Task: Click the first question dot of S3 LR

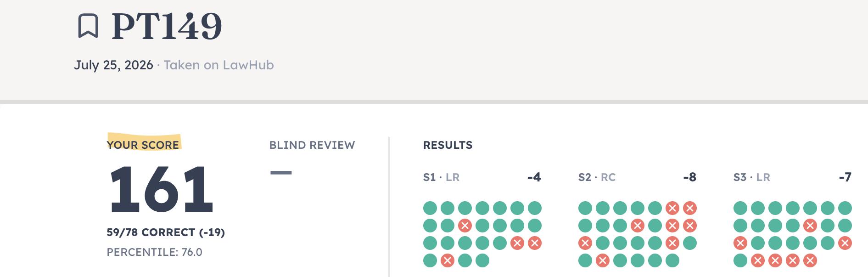Action: pyautogui.click(x=740, y=208)
